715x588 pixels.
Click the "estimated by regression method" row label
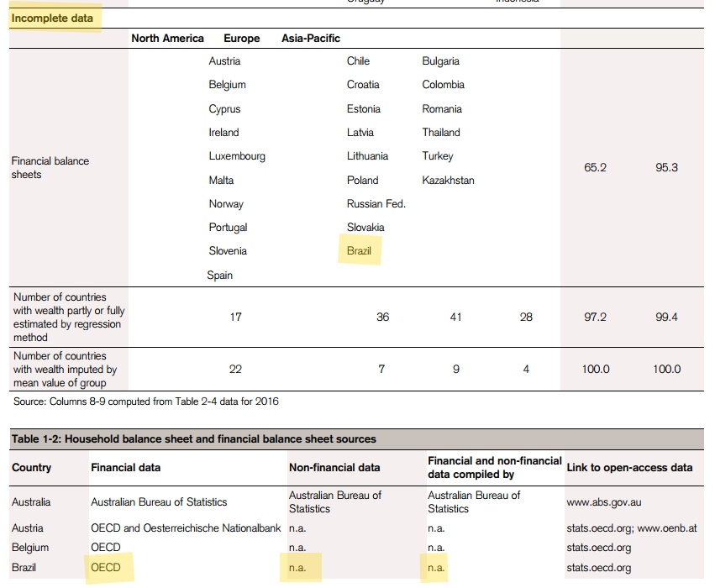[69, 318]
